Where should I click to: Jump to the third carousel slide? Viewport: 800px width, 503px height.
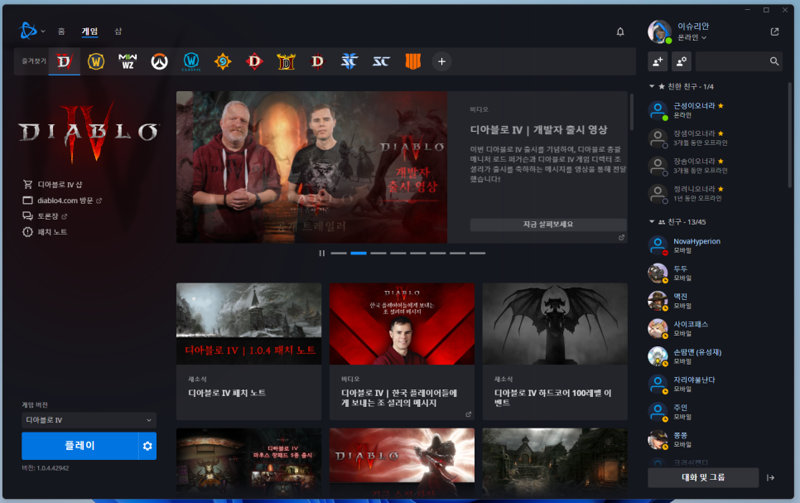(379, 253)
